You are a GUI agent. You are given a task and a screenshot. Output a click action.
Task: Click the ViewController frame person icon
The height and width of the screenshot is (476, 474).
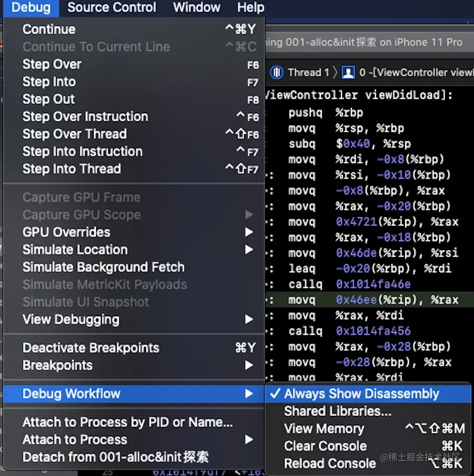pyautogui.click(x=348, y=73)
